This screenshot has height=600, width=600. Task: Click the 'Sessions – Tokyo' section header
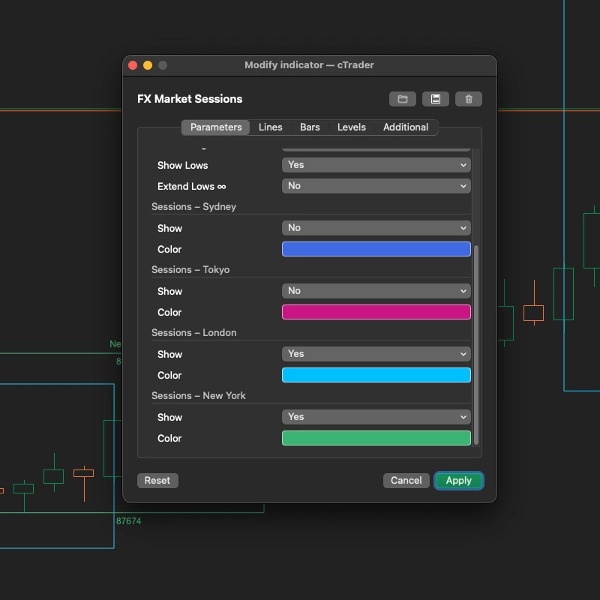(x=191, y=270)
